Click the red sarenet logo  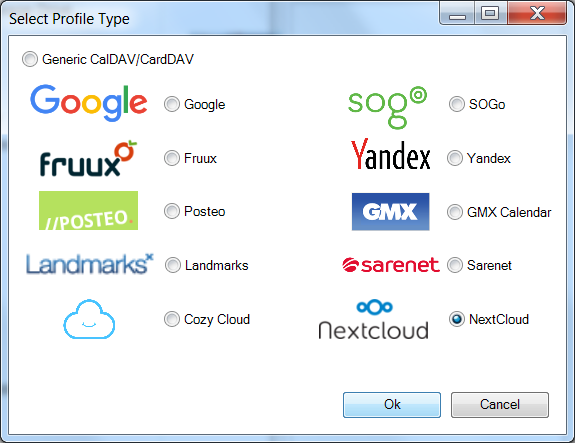391,265
